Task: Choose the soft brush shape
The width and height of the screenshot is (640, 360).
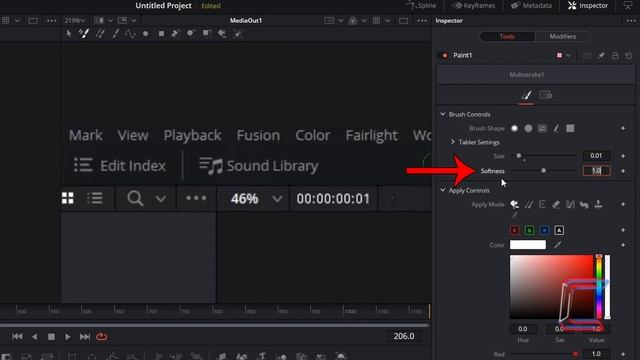Action: click(x=514, y=128)
